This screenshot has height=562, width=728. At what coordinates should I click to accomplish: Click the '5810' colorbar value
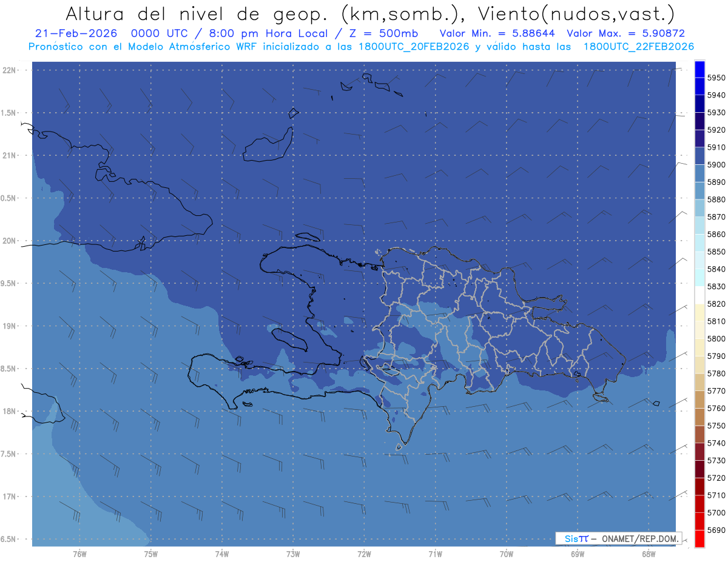point(716,321)
